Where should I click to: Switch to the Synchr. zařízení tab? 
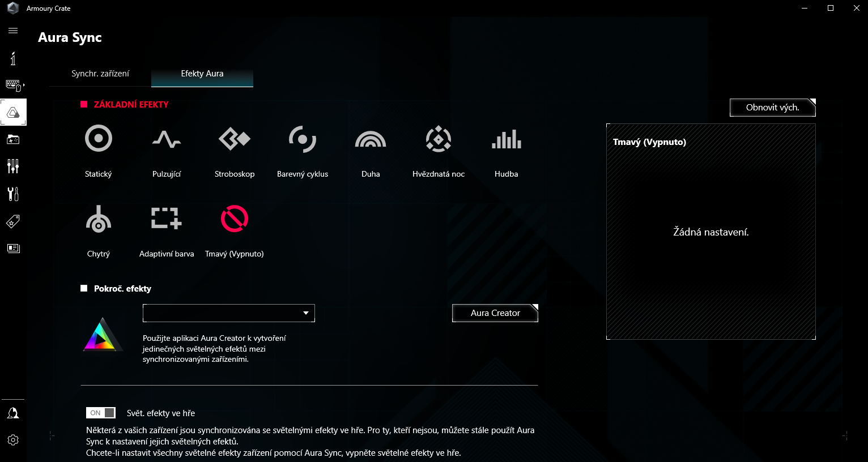point(100,74)
